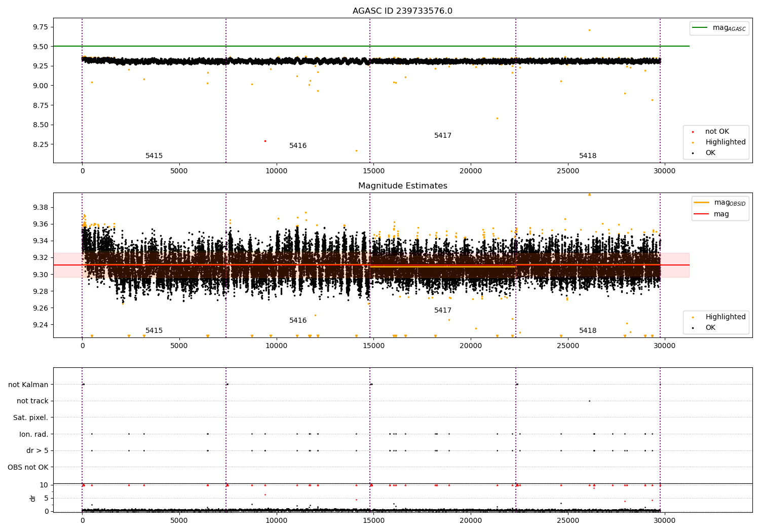Click the 30000 x-tick label under top plot

(x=665, y=171)
